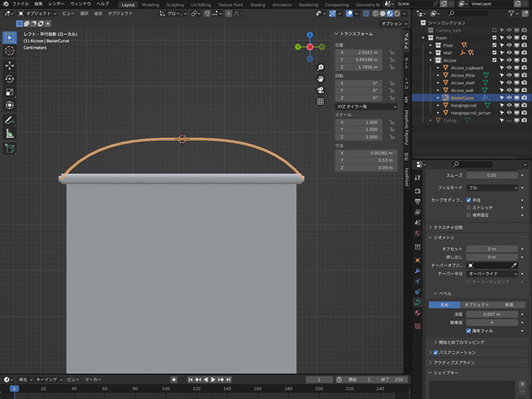Screen dimensions: 532x399
Task: Enable the ストレッチ checkbox
Action: (469, 207)
